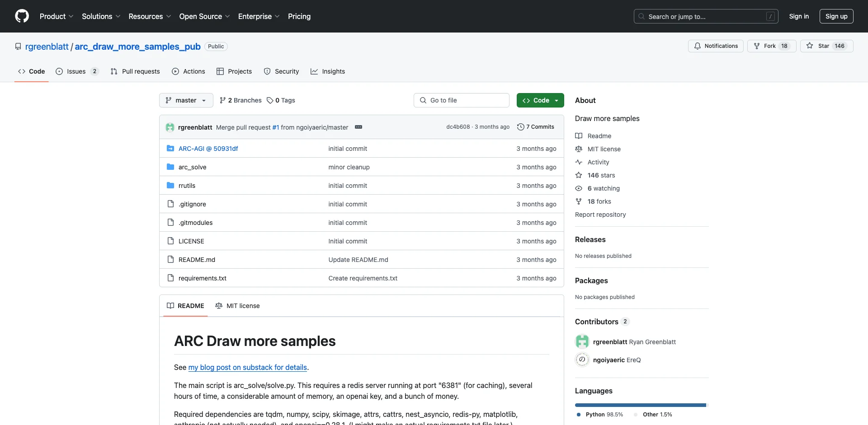Click ngoiyaeric contributor avatar
868x425 pixels.
pyautogui.click(x=582, y=360)
